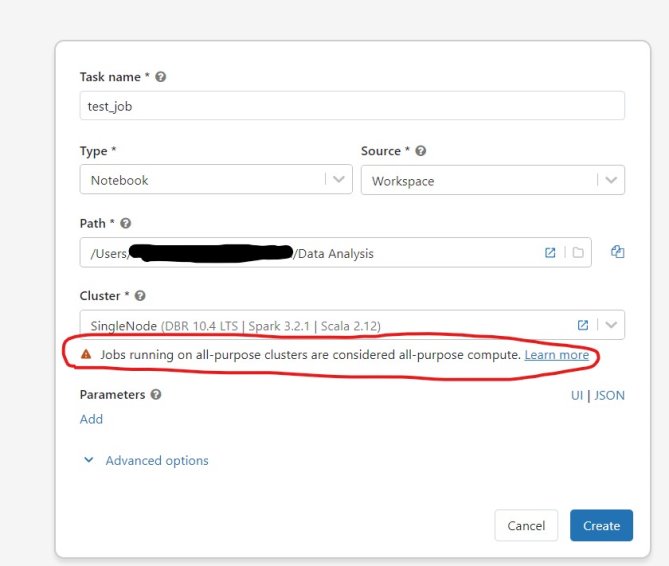Switch parameters view to UI
The height and width of the screenshot is (566, 669).
click(x=576, y=395)
